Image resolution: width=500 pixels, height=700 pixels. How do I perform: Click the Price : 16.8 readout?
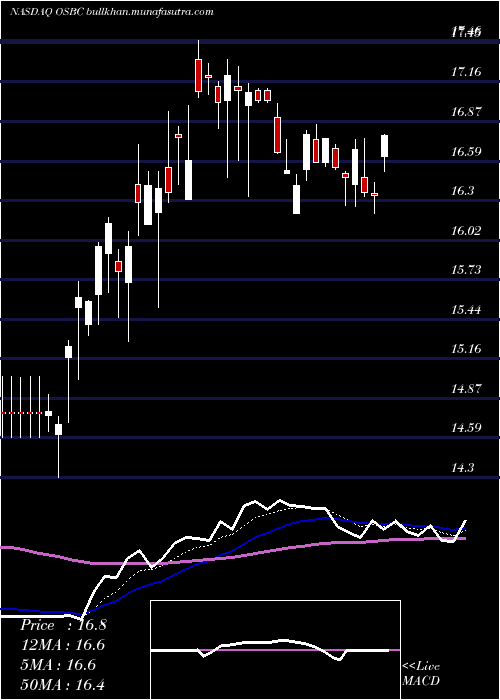point(63,625)
